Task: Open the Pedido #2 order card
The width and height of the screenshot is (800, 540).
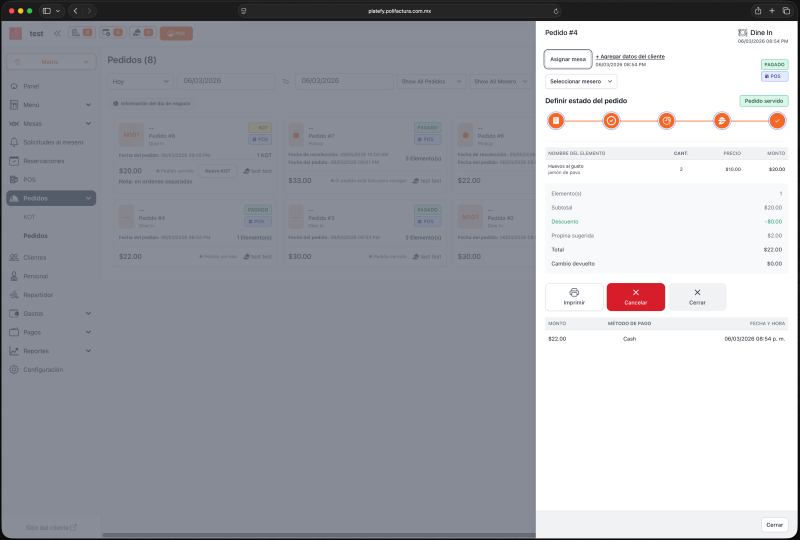Action: [x=494, y=233]
